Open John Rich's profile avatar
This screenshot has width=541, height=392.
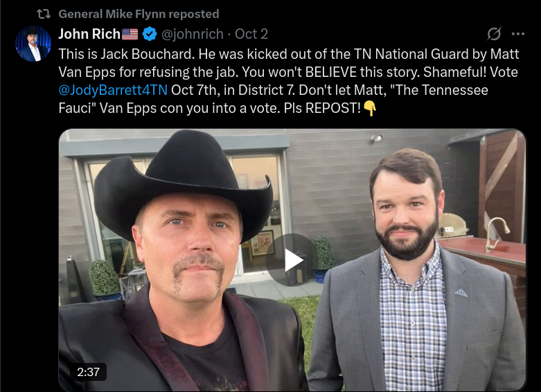click(33, 44)
